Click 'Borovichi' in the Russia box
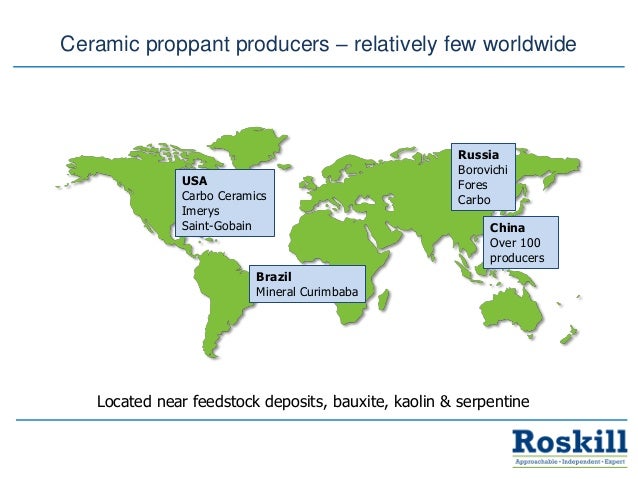This screenshot has width=638, height=479. point(483,170)
